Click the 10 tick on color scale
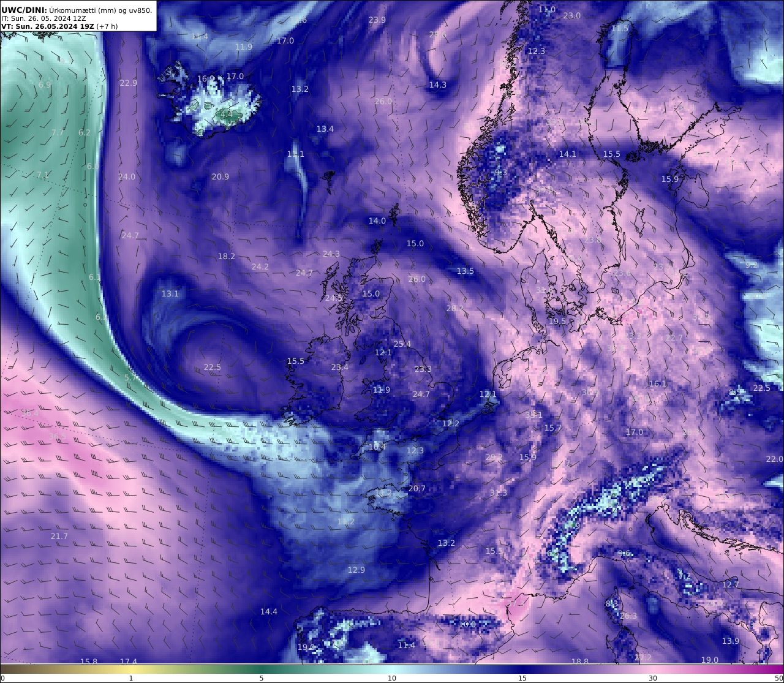 [x=392, y=678]
